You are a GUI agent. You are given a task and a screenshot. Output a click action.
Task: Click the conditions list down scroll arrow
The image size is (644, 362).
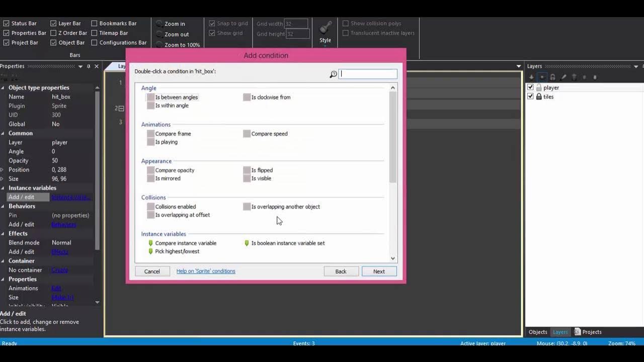pyautogui.click(x=393, y=258)
